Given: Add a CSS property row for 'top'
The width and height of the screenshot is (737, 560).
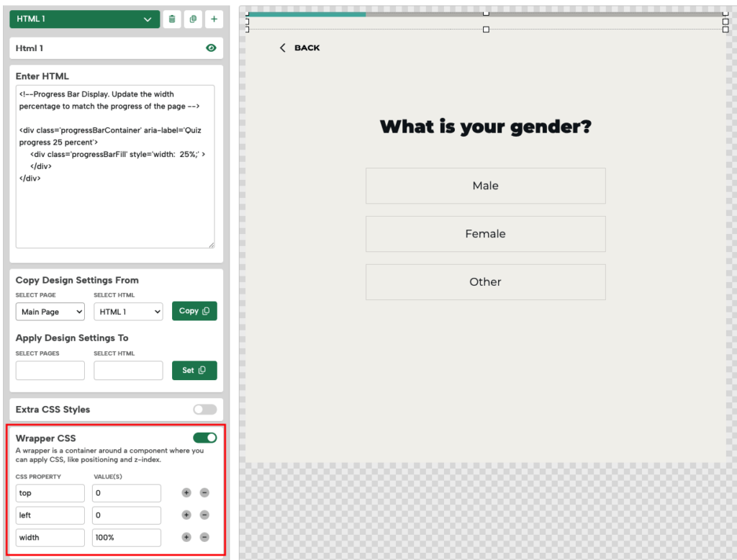Looking at the screenshot, I should coord(186,493).
